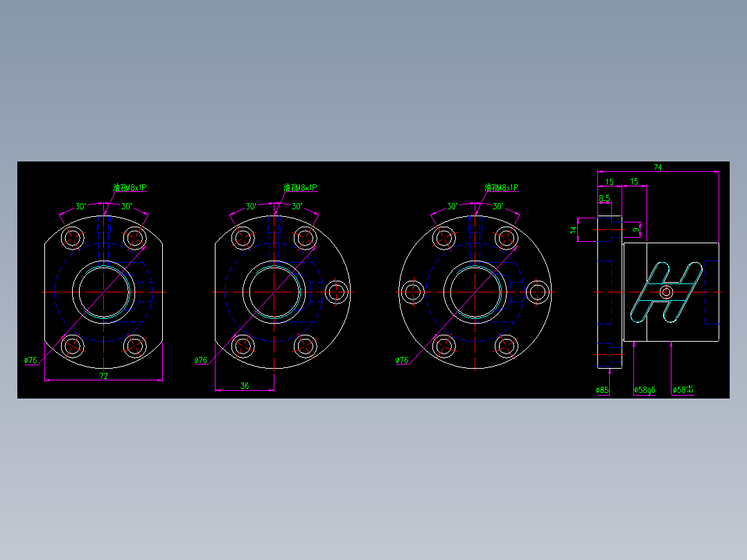Image resolution: width=747 pixels, height=560 pixels.
Task: Click the ø58 toleranced dimension at far bottom right
Action: pyautogui.click(x=683, y=390)
